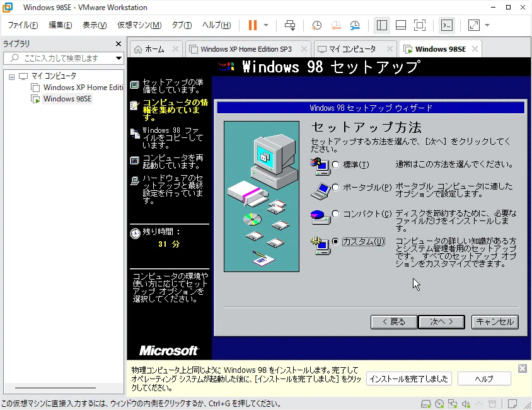532x410 pixels.
Task: Close the library panel
Action: [x=119, y=43]
